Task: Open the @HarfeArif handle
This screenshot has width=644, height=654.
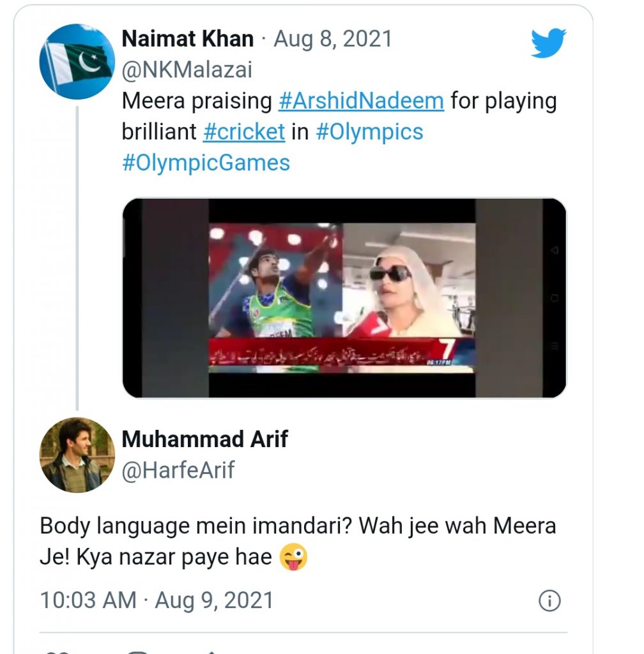Action: tap(178, 470)
